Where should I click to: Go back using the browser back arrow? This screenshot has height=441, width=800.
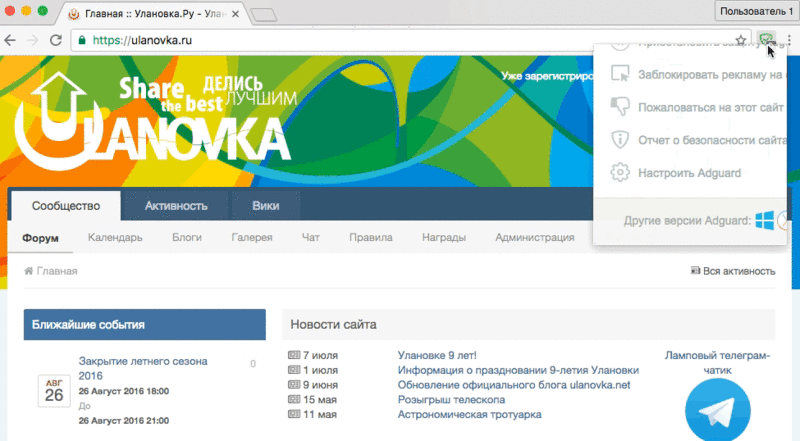point(11,41)
